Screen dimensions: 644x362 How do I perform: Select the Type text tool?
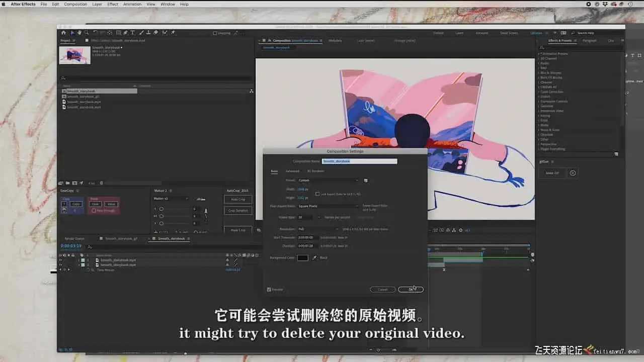click(133, 33)
